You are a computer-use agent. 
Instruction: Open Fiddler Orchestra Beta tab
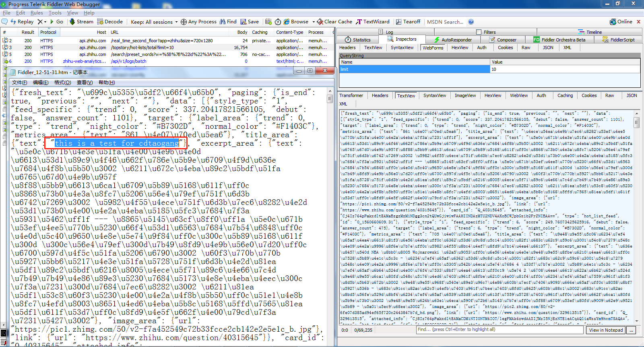(x=559, y=40)
